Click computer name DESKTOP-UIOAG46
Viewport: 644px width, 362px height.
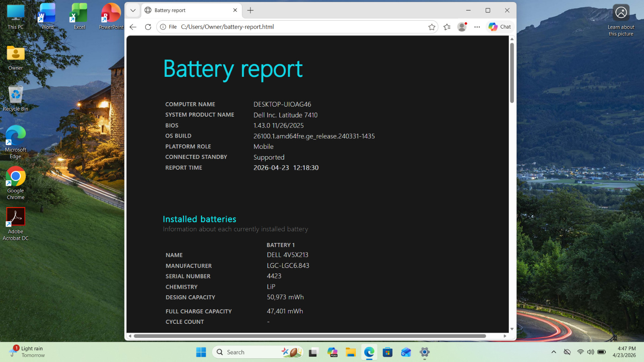tap(282, 104)
